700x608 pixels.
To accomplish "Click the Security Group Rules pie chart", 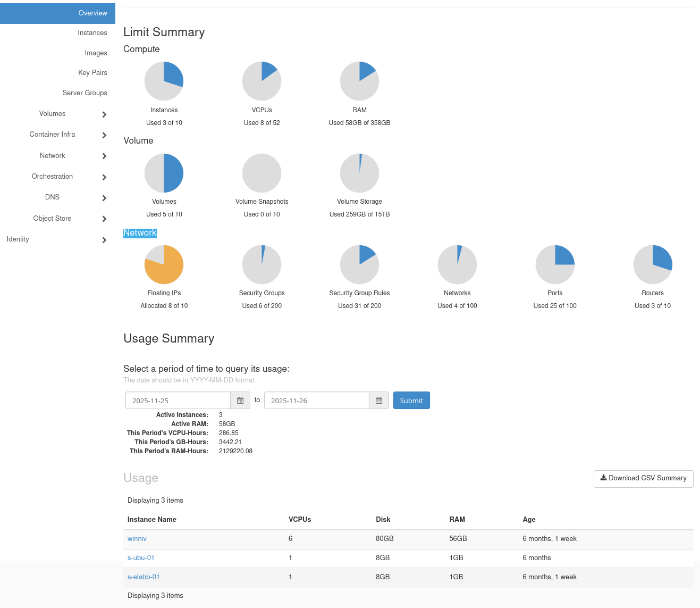I will click(x=359, y=264).
